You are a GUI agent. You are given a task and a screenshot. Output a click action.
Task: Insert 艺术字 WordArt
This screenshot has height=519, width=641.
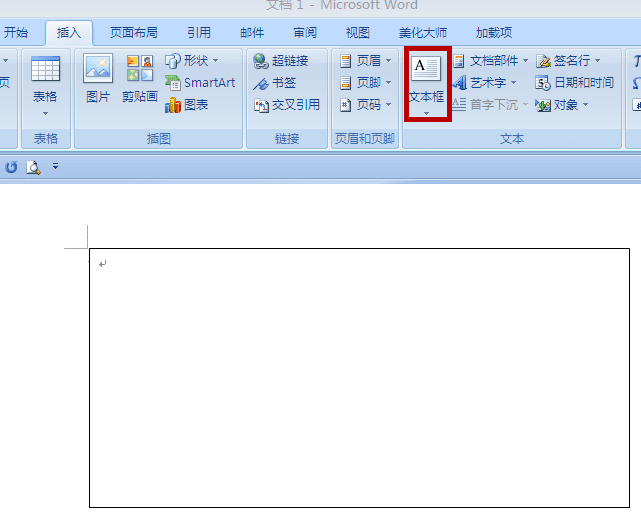pos(485,83)
